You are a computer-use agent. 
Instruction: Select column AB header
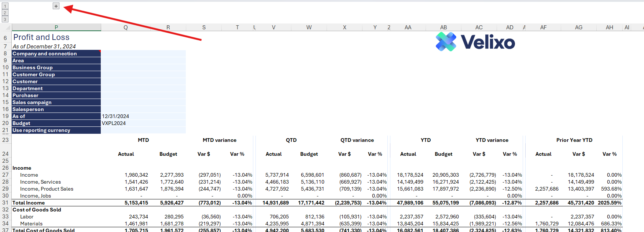[443, 27]
